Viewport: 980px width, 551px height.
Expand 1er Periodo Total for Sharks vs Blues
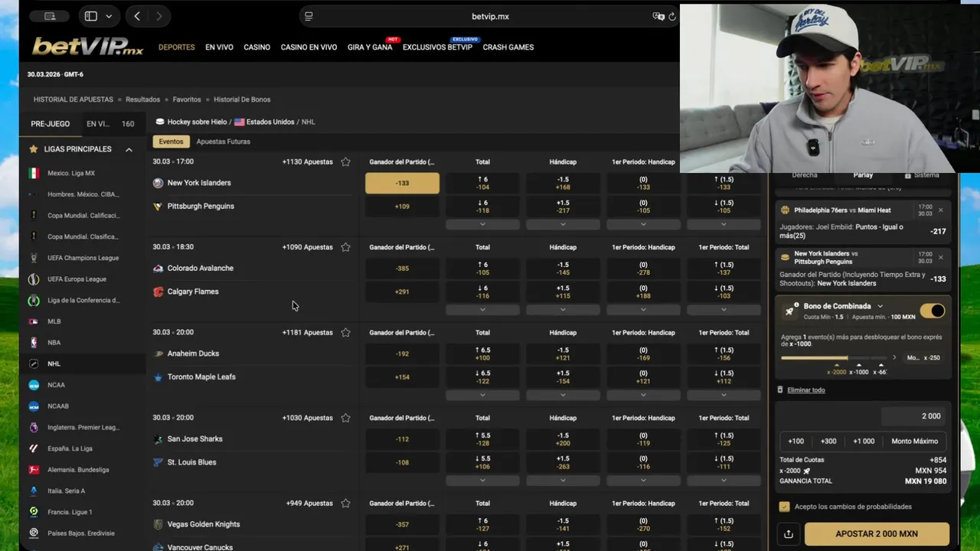click(x=724, y=481)
